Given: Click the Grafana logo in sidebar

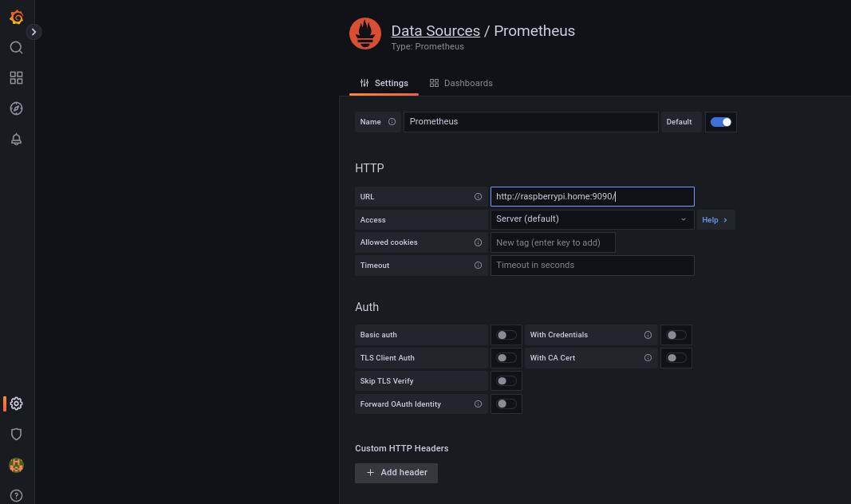Looking at the screenshot, I should (x=16, y=18).
